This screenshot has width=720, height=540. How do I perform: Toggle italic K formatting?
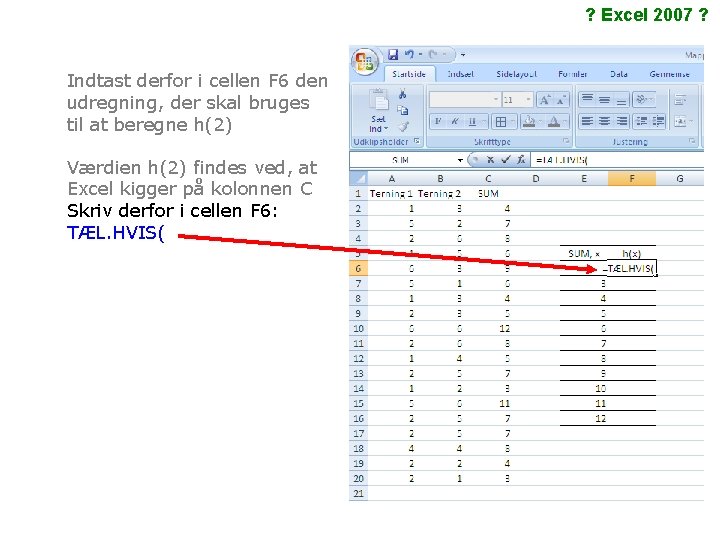[454, 122]
